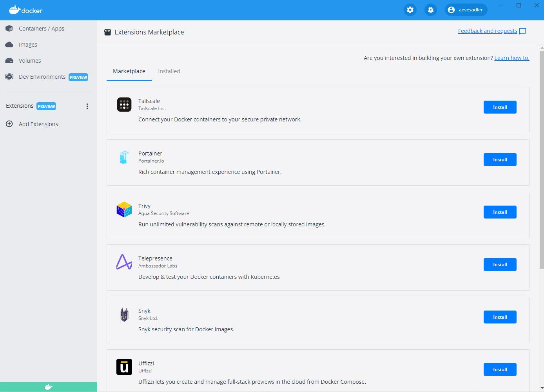Click the vertical scrollbar thumb
The height and width of the screenshot is (392, 544).
pos(542,159)
